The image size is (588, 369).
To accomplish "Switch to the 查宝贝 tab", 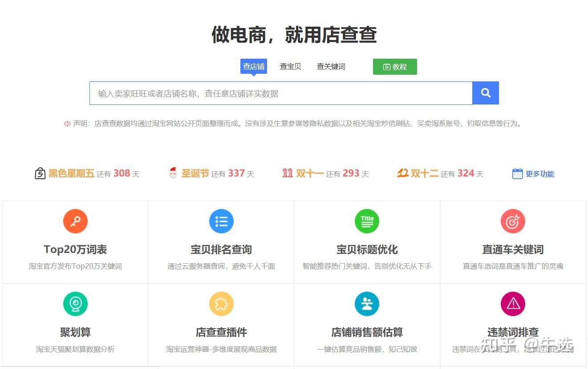I will click(290, 66).
